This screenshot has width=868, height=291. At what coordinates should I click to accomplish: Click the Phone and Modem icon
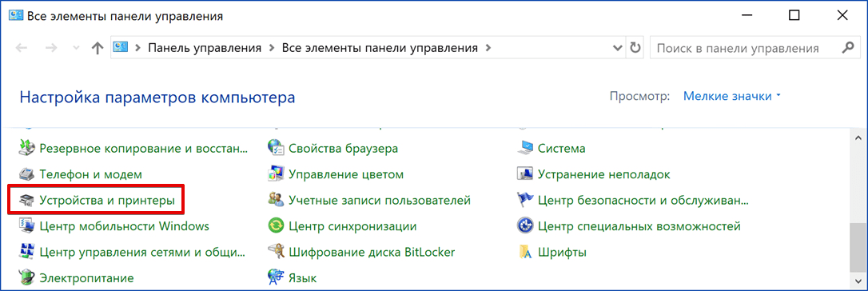(x=26, y=174)
